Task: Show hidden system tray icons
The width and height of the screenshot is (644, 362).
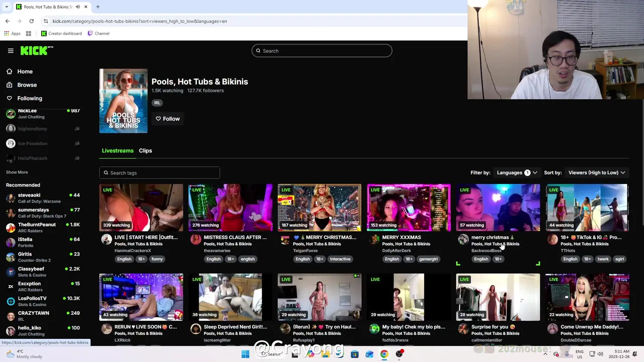Action: (x=545, y=354)
